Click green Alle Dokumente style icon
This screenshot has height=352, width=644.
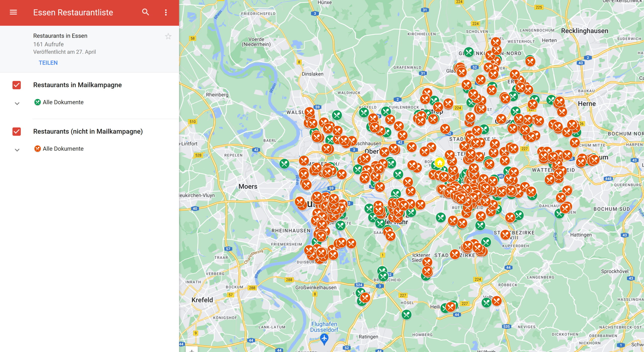point(37,102)
